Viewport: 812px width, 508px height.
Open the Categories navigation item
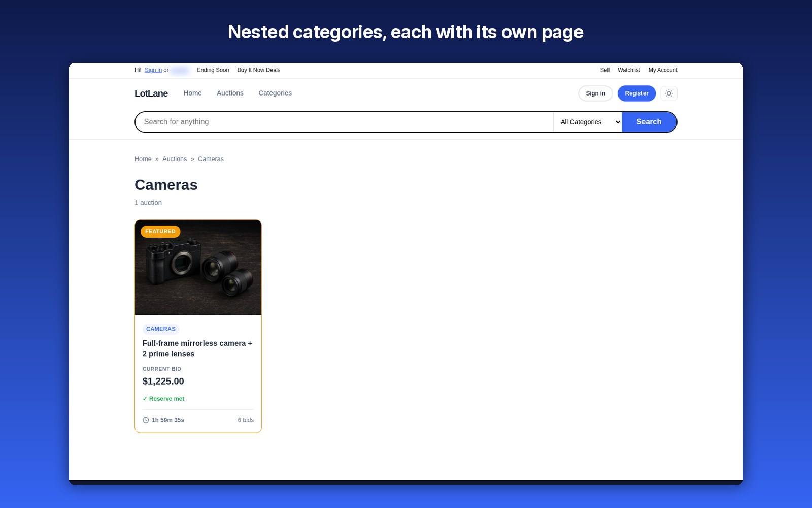point(275,93)
